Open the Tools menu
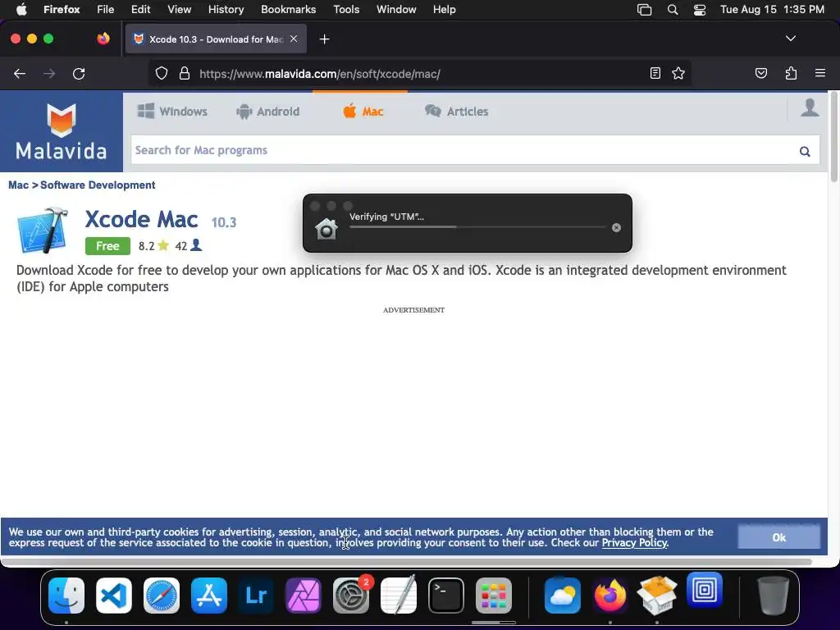The image size is (840, 630). [346, 9]
